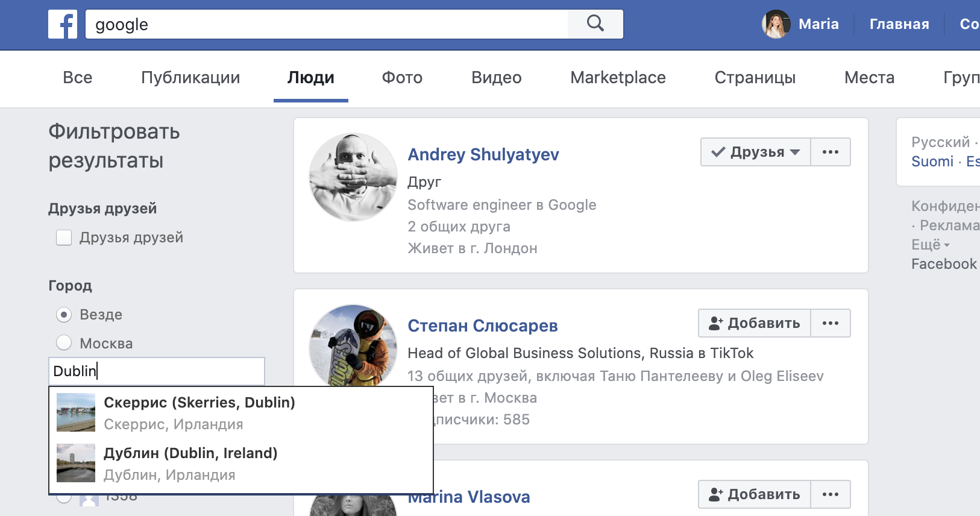Check the Друзья друзей checkbox
This screenshot has width=980, height=516.
[64, 238]
